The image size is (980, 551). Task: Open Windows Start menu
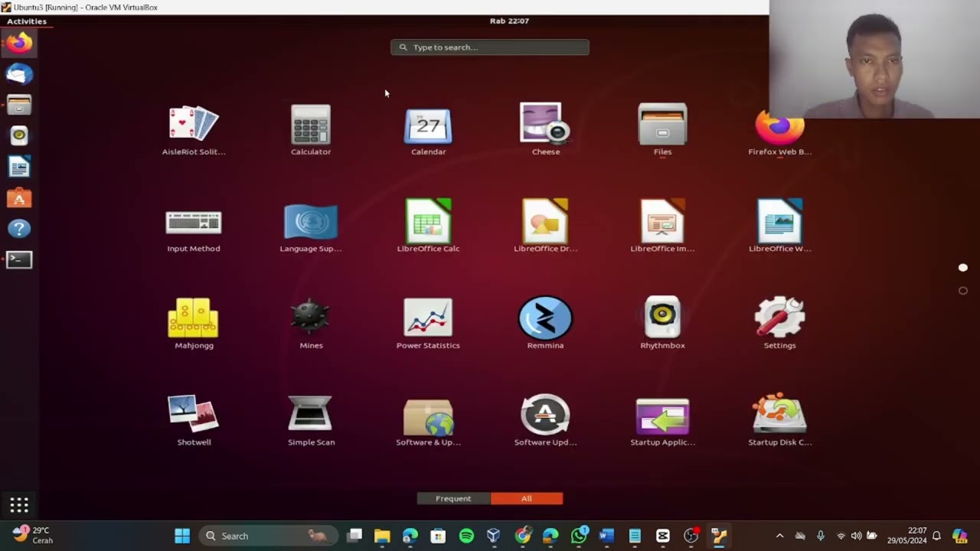coord(182,536)
